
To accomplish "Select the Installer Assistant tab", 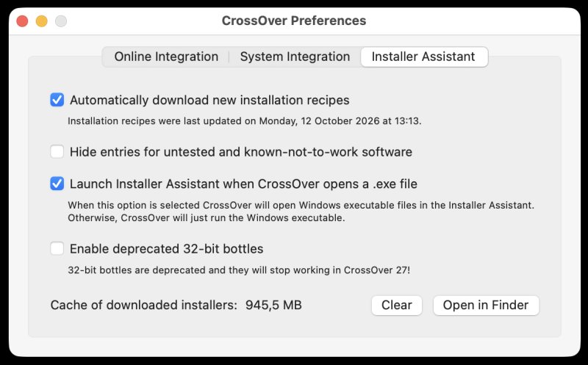I will pos(424,57).
